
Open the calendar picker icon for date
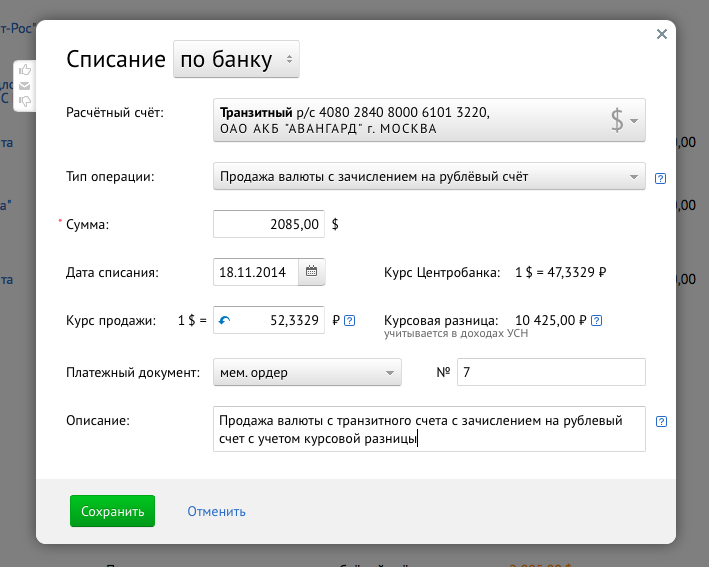pos(311,272)
